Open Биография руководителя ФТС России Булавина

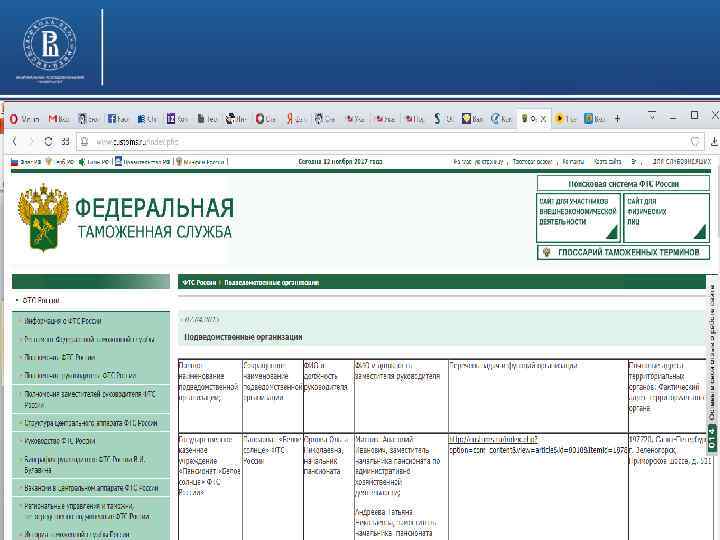pyautogui.click(x=90, y=465)
